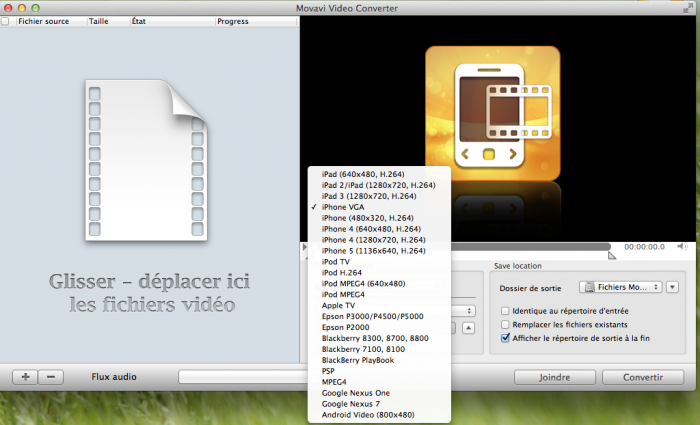Check 'Remplacer les fichiers existants'

click(505, 325)
